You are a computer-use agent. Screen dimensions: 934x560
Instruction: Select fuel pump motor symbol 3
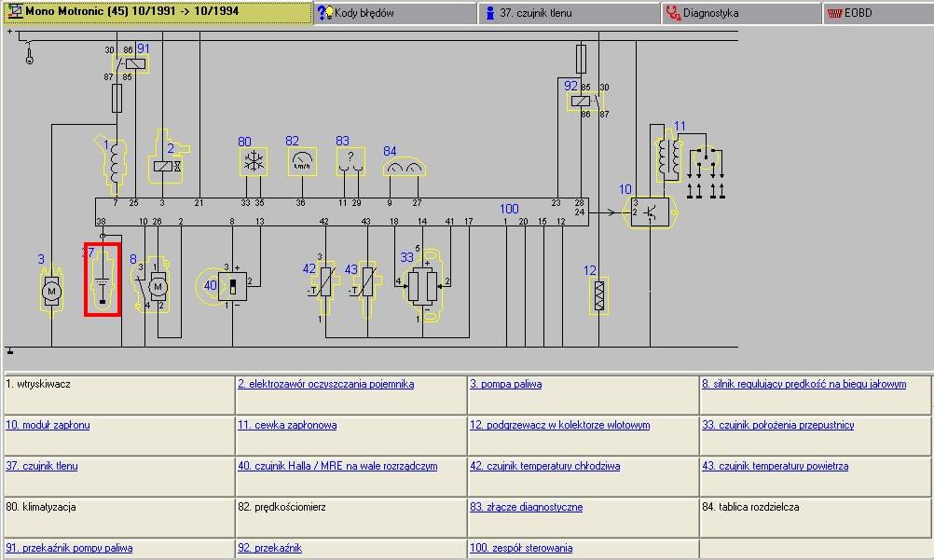(52, 290)
